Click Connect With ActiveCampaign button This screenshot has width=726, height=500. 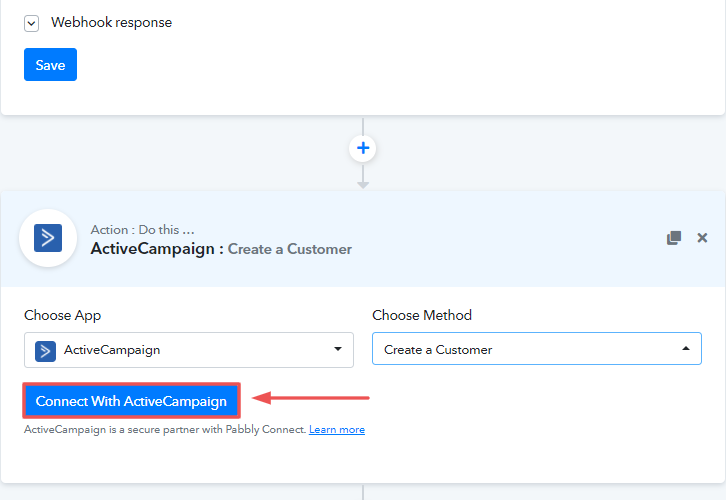(x=131, y=401)
